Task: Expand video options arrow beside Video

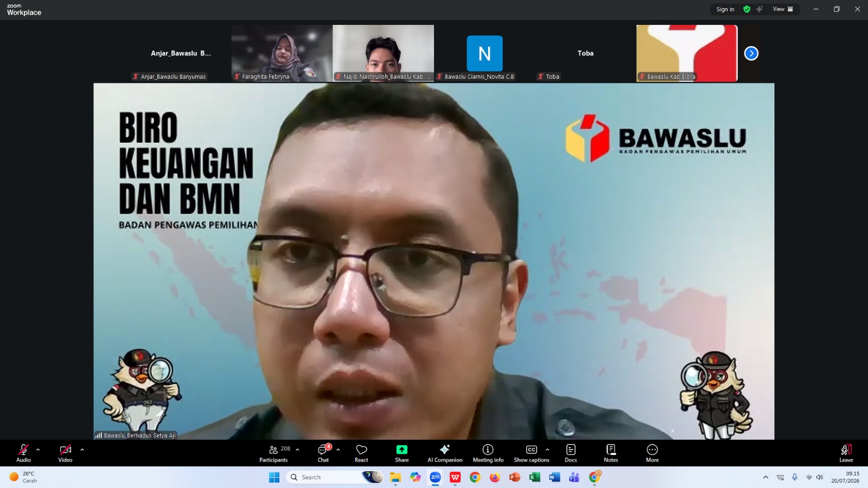Action: click(82, 450)
